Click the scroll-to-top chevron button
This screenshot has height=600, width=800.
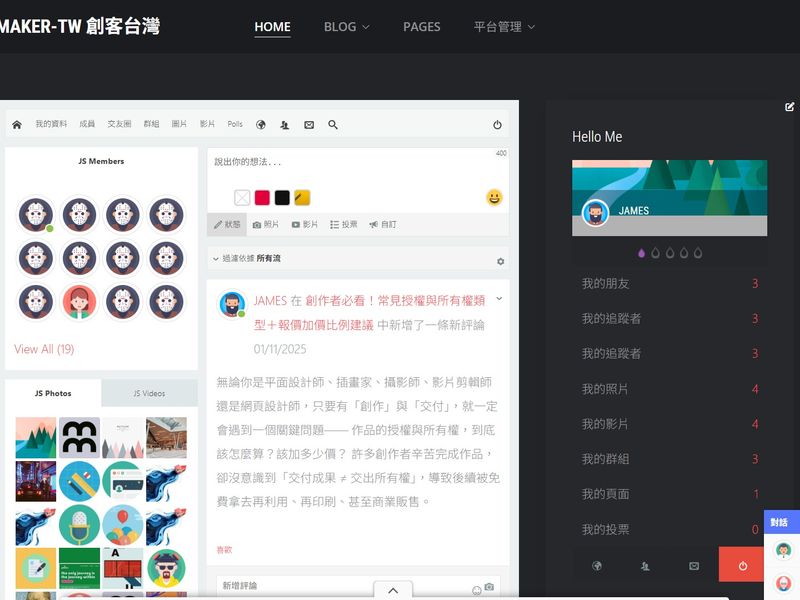tap(393, 590)
